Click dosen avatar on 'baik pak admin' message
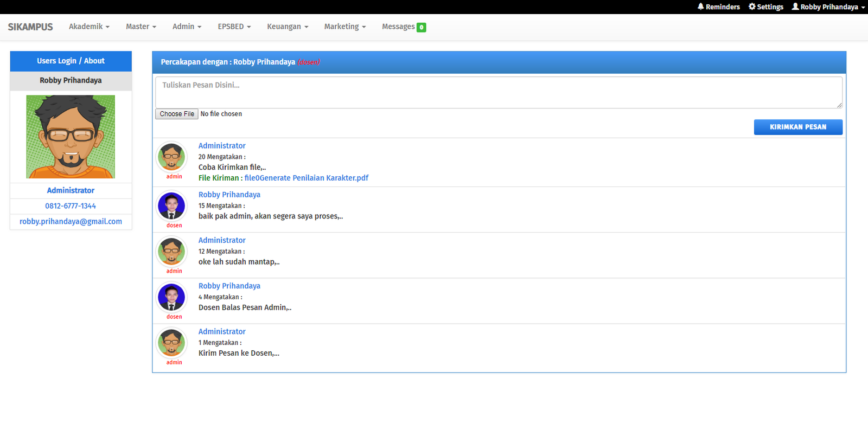The image size is (868, 424). 171,205
